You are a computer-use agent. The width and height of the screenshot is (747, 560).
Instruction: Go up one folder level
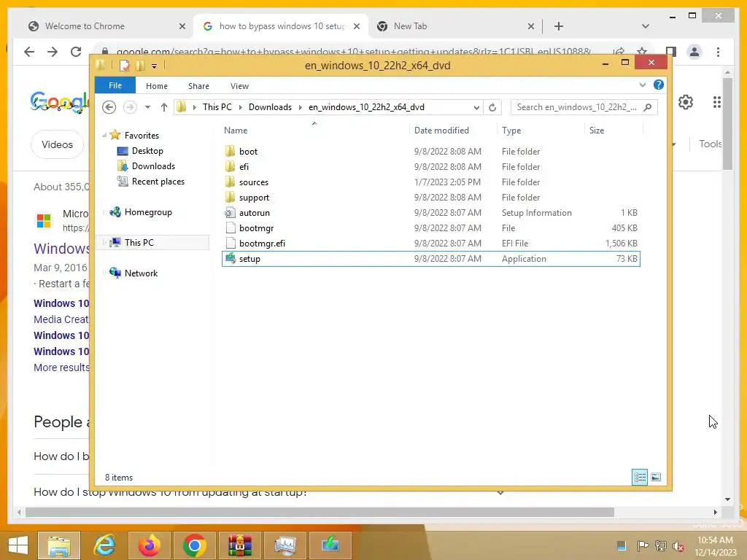[x=164, y=107]
